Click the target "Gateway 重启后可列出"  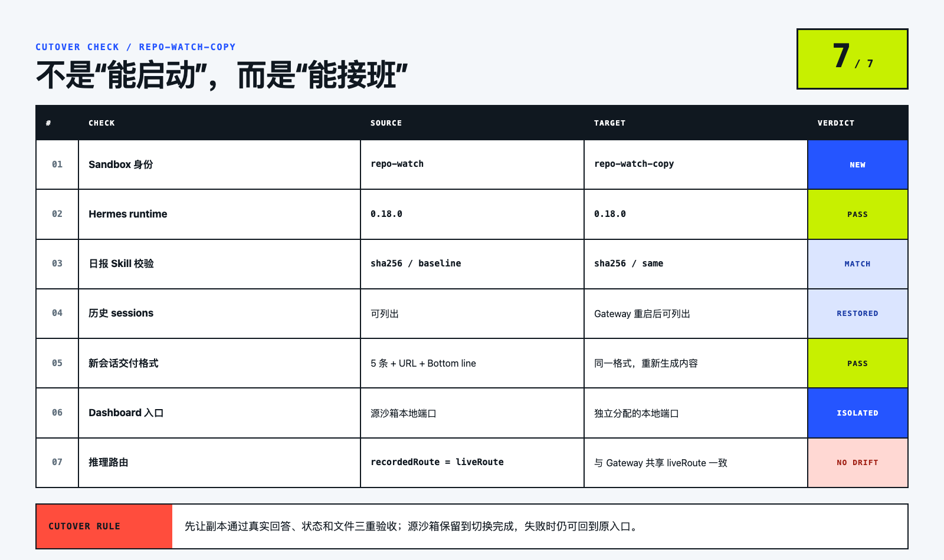tap(642, 314)
